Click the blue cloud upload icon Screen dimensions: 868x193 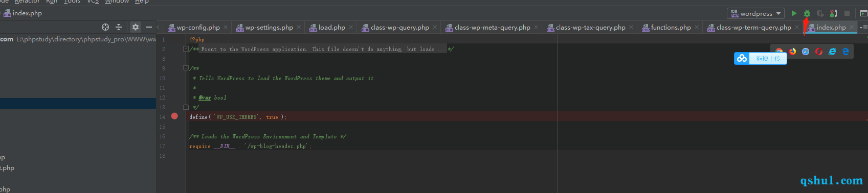coord(742,59)
